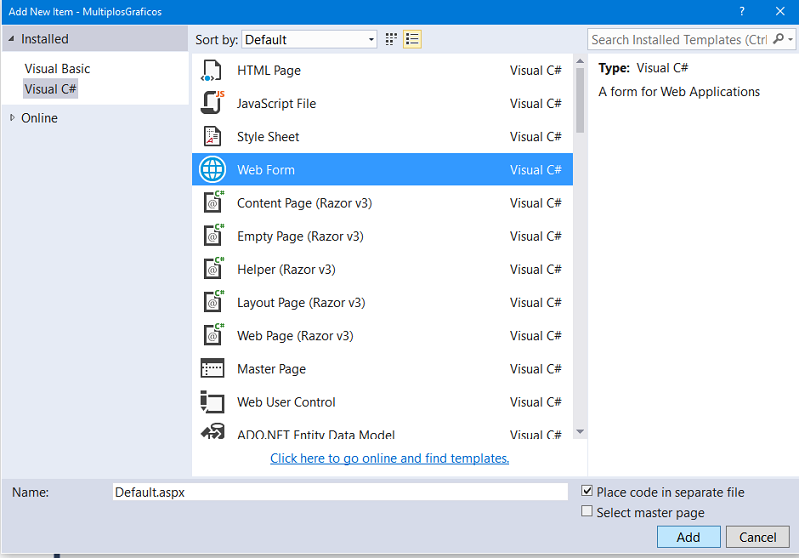The width and height of the screenshot is (799, 558).
Task: Close the Add New Item dialog
Action: (780, 11)
